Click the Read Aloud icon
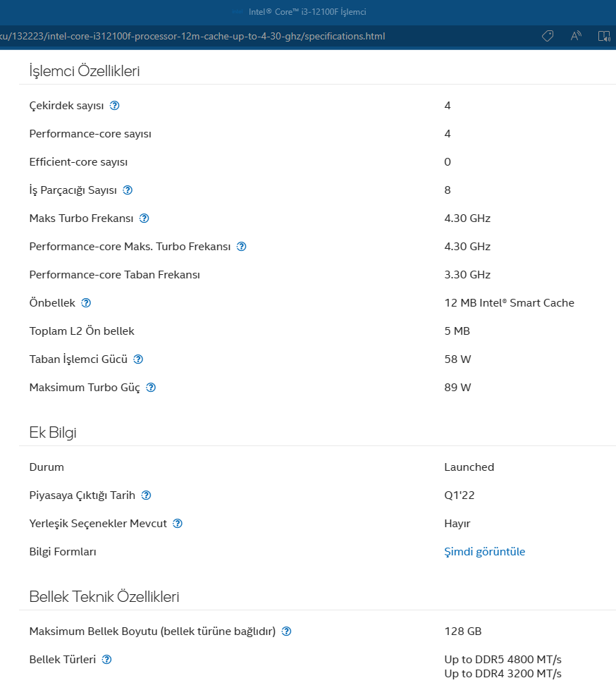 [x=576, y=36]
